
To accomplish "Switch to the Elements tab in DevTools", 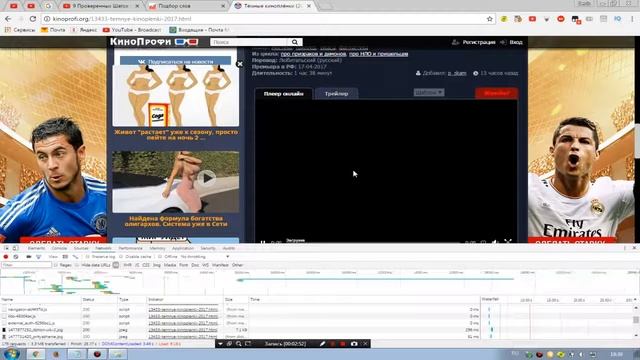I will [36, 248].
